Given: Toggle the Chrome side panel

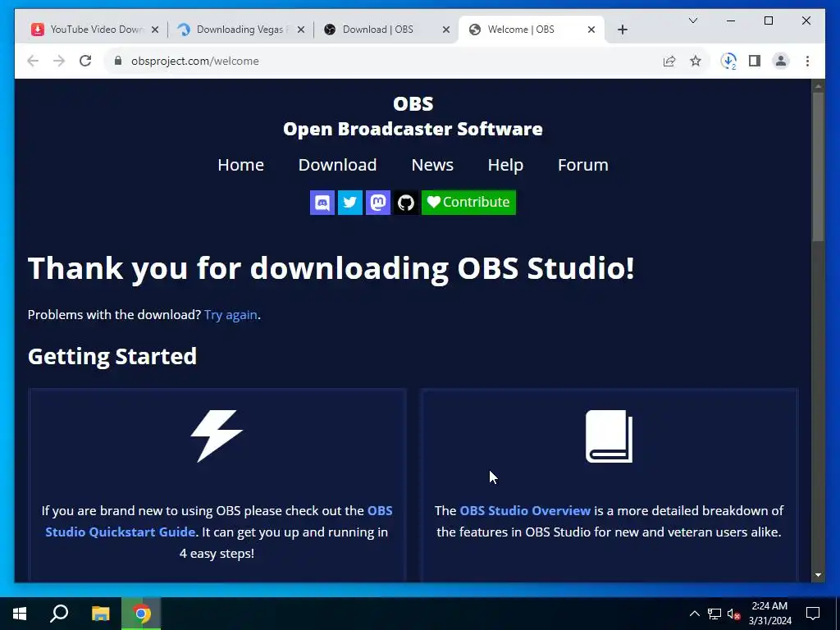Looking at the screenshot, I should tap(755, 61).
